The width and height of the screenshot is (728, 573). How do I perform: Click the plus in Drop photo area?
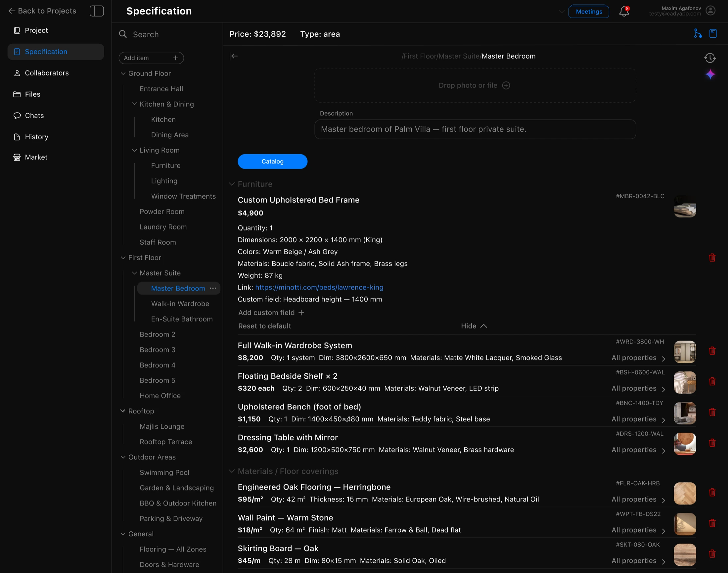pos(506,85)
